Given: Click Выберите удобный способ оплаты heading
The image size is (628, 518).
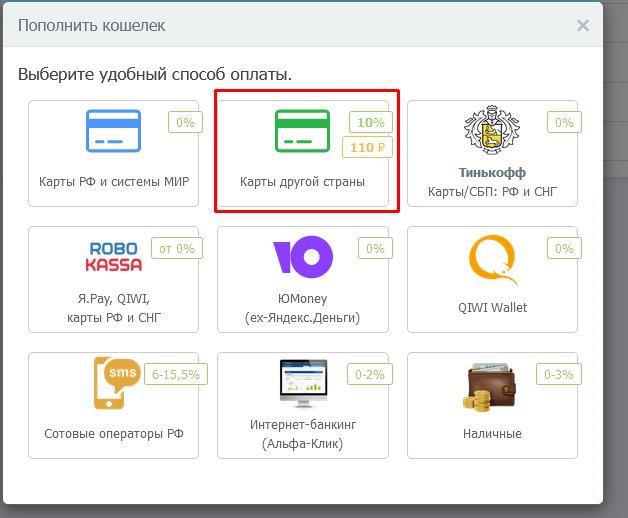Looking at the screenshot, I should (155, 75).
